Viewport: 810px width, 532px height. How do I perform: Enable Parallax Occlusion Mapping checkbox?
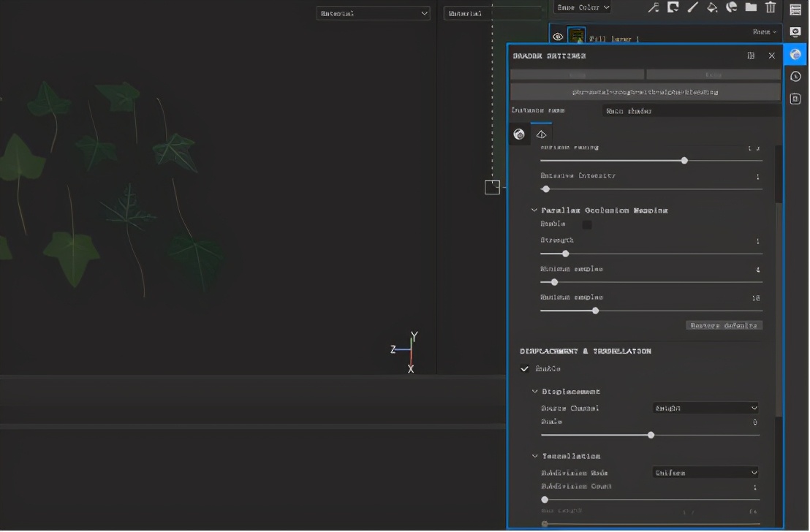coord(586,224)
